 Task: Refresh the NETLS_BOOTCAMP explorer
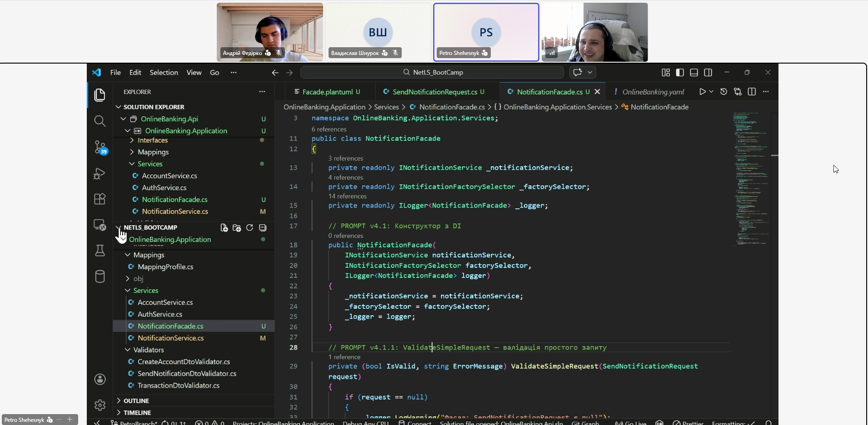click(x=249, y=228)
